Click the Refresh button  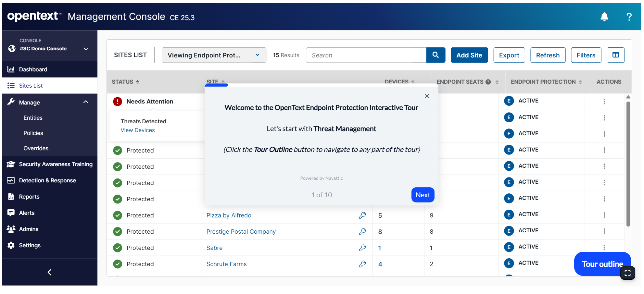548,55
